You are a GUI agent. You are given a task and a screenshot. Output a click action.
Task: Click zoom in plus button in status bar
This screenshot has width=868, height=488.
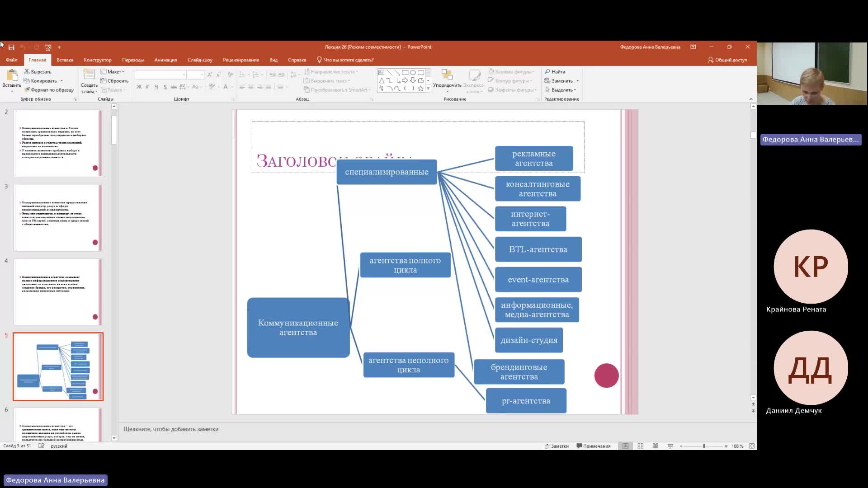726,446
